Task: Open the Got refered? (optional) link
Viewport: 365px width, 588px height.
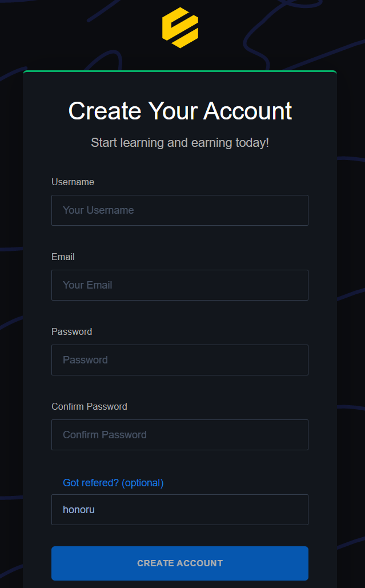Action: (113, 483)
